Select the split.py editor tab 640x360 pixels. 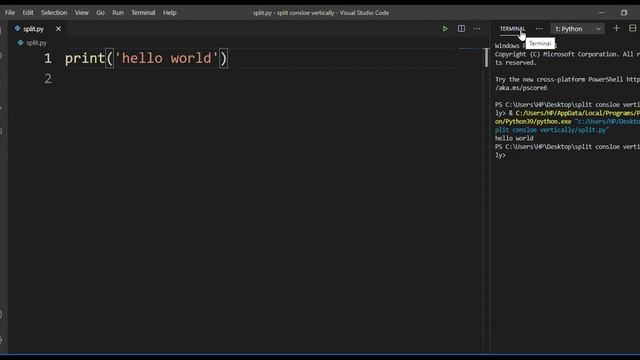33,29
